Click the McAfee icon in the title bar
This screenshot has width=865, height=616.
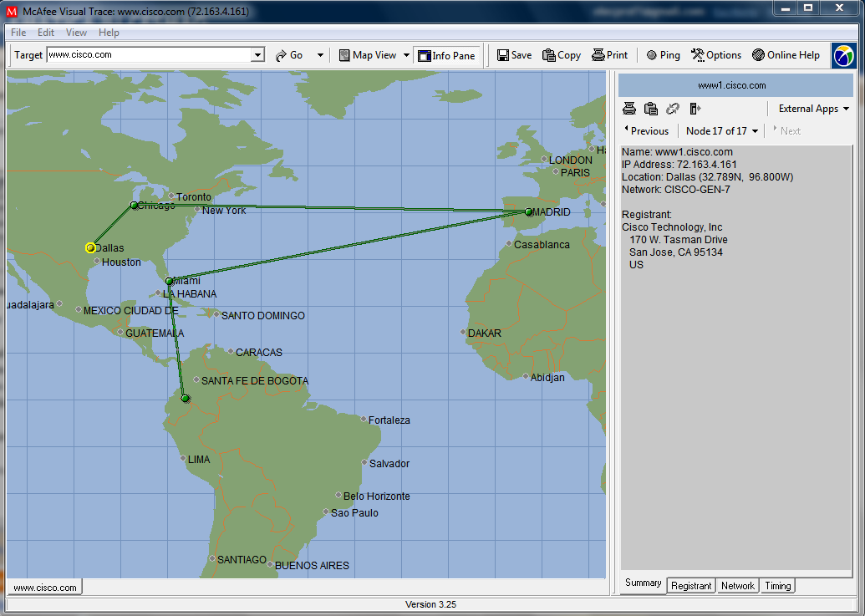[x=12, y=11]
